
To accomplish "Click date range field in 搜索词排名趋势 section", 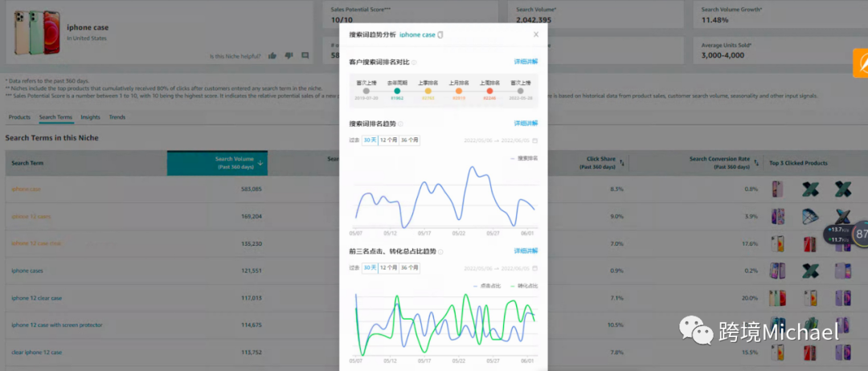I will click(x=501, y=141).
